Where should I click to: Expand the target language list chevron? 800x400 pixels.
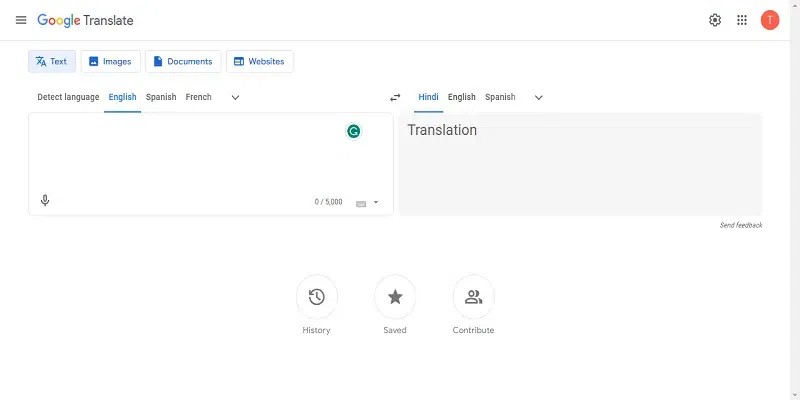pyautogui.click(x=538, y=97)
